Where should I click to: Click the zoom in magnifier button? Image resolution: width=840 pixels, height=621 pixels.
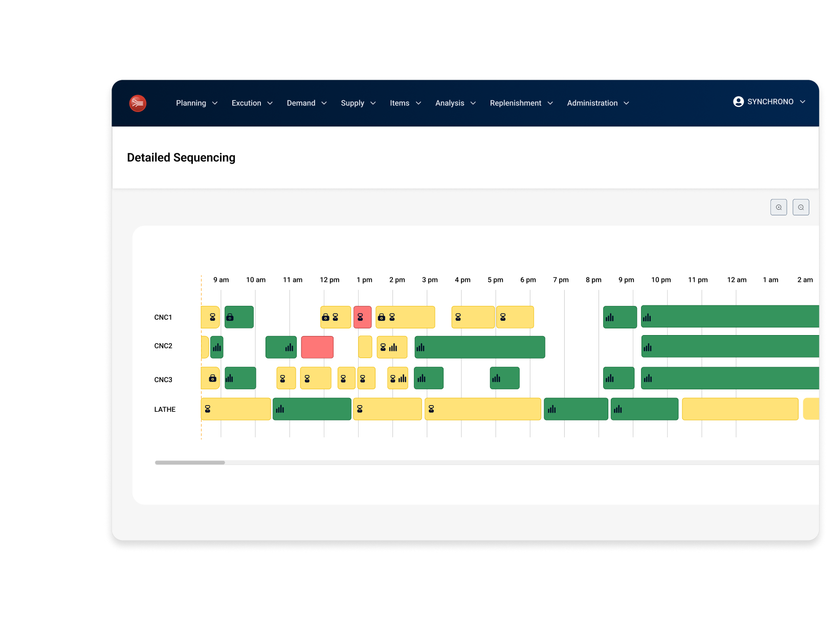click(778, 207)
